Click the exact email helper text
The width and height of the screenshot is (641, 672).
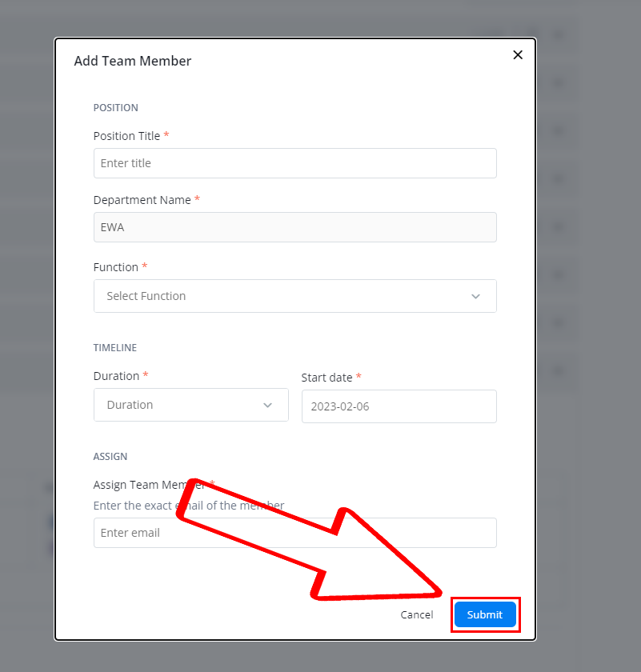coord(189,506)
